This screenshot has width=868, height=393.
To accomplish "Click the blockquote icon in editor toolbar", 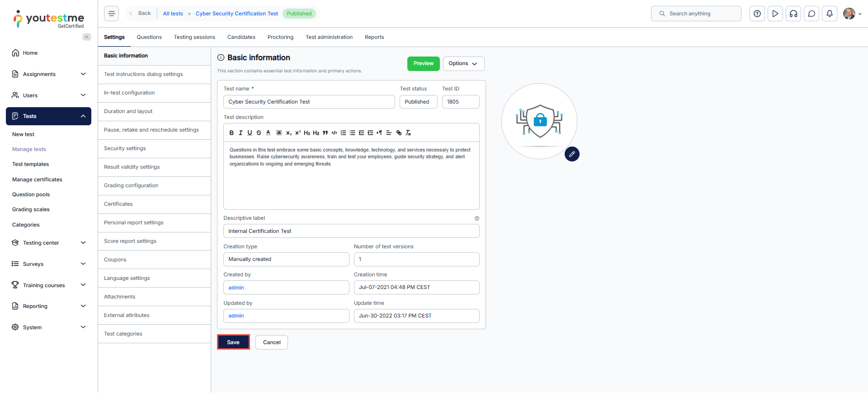I will [325, 133].
